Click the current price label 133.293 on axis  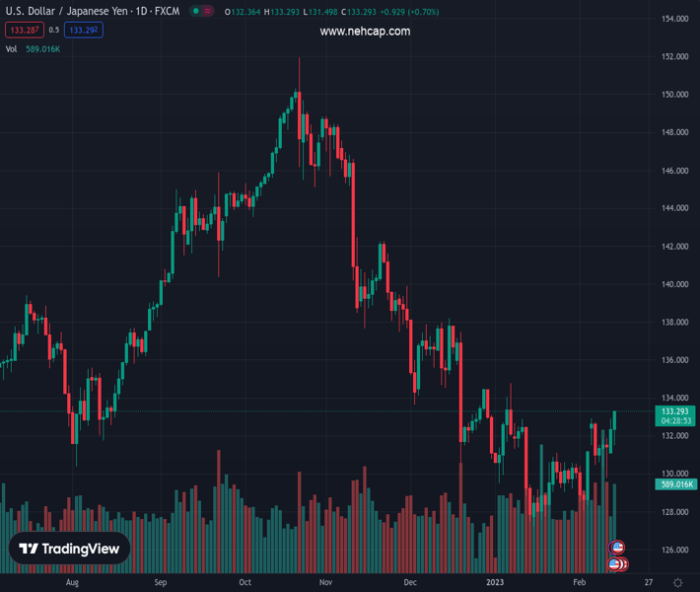coord(675,411)
